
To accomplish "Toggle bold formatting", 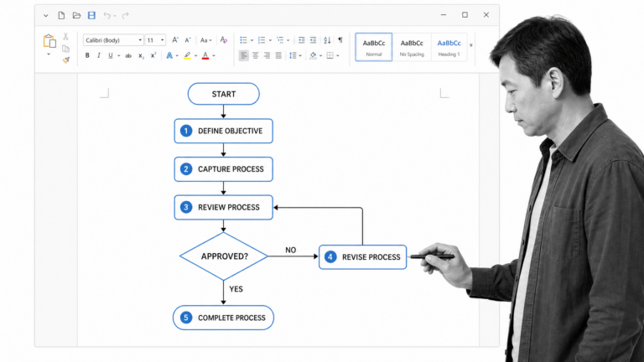I will 87,55.
